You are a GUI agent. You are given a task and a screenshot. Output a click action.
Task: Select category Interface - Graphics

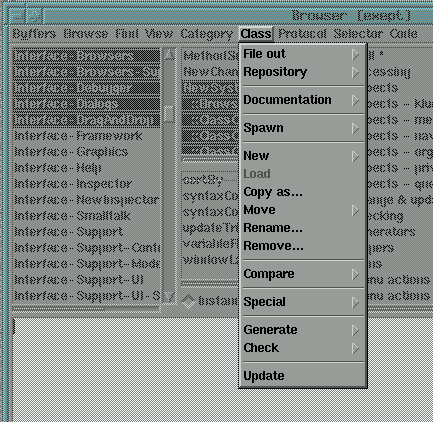click(x=86, y=152)
